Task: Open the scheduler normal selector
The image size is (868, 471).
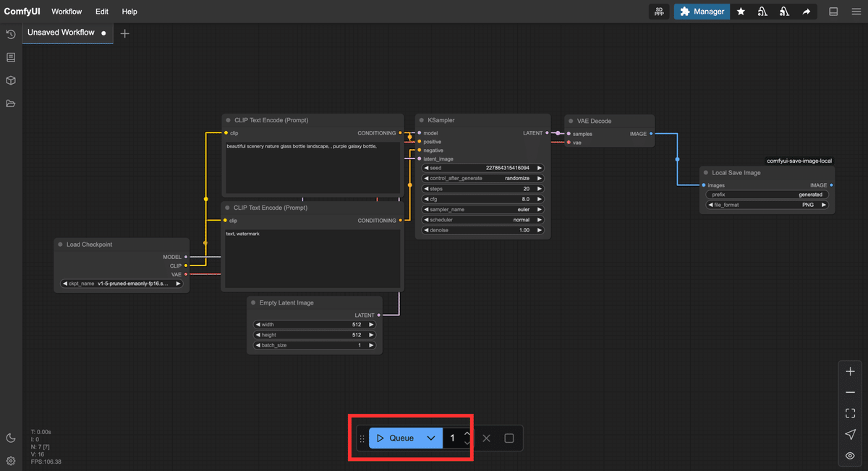Action: [x=483, y=220]
